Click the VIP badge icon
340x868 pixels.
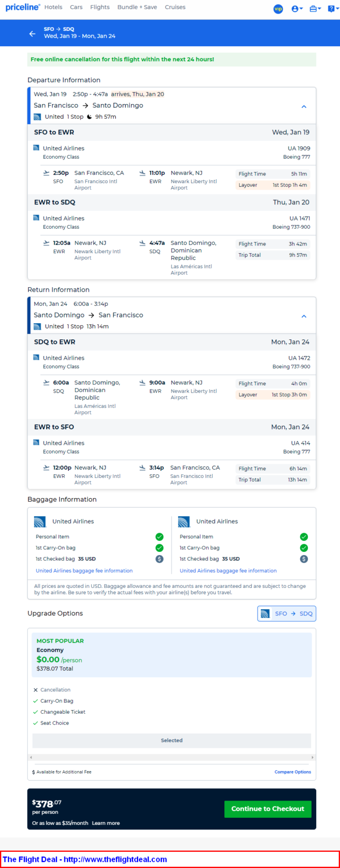tap(278, 9)
